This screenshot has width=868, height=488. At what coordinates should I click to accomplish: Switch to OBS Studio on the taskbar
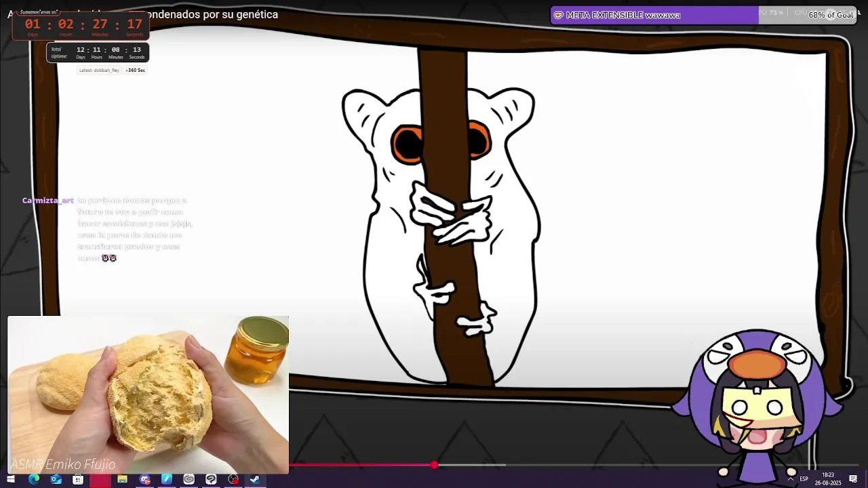click(233, 479)
